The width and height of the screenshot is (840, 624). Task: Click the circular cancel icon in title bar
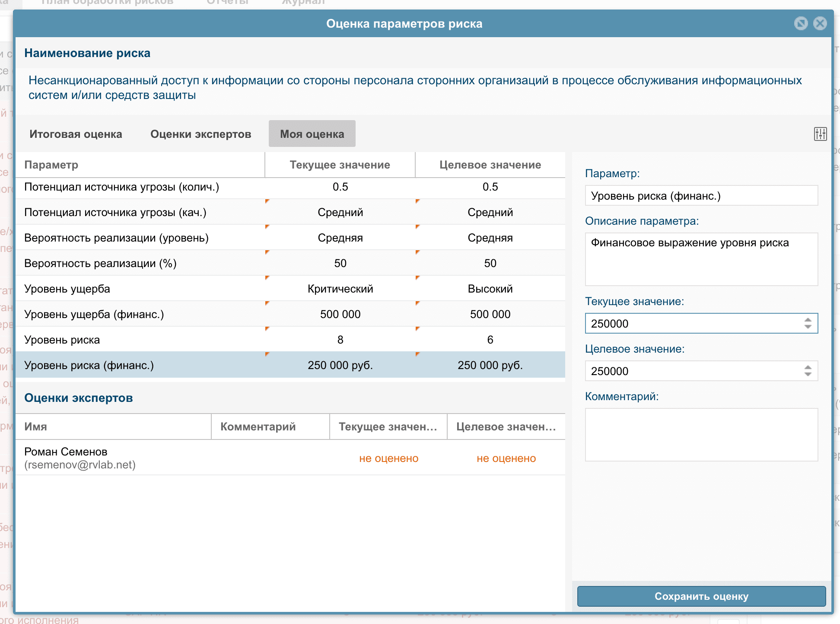coord(801,23)
